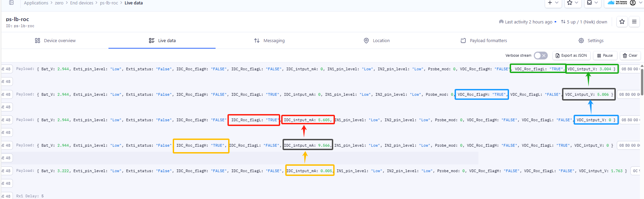Open the Location tab
This screenshot has height=199, width=644.
(377, 41)
